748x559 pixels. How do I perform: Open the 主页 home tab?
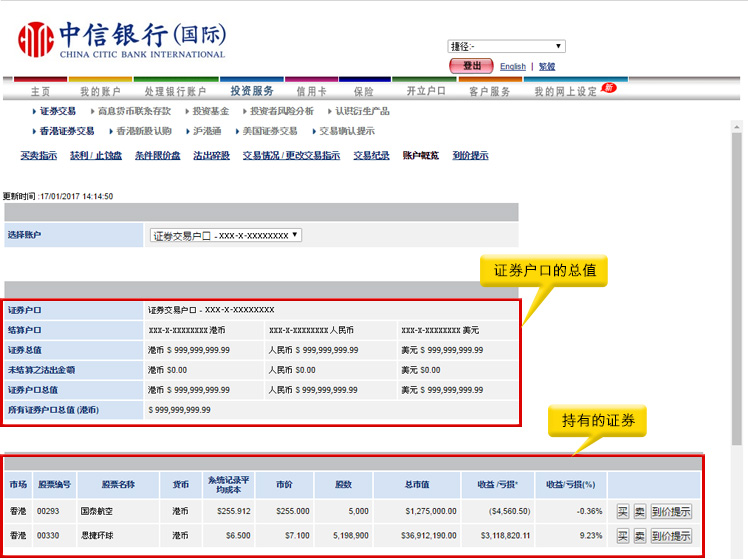coord(40,91)
